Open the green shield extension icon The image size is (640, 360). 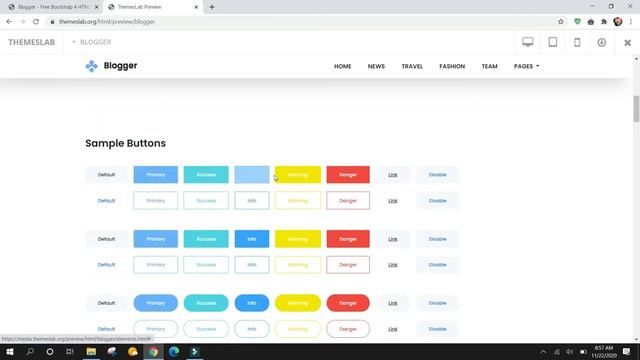click(x=577, y=22)
